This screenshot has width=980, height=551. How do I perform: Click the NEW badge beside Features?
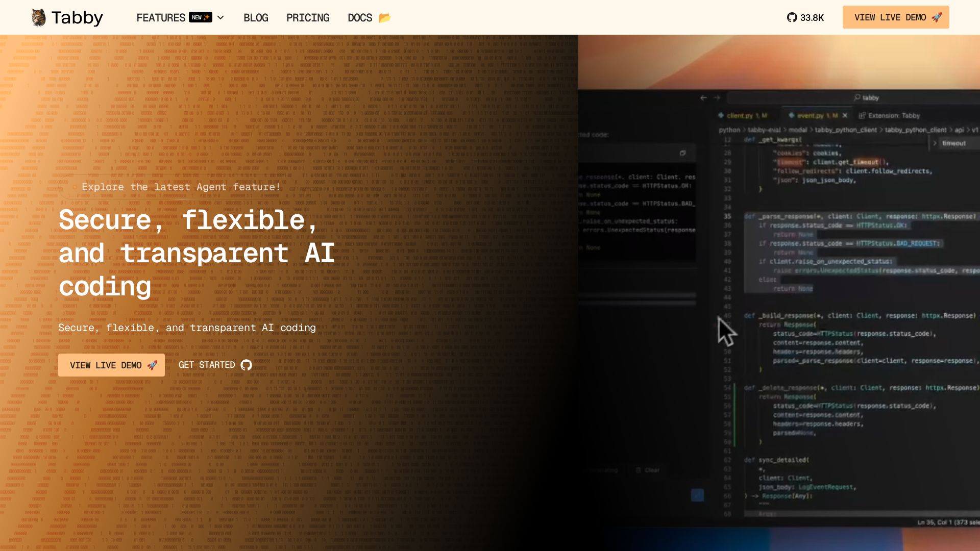pos(200,17)
